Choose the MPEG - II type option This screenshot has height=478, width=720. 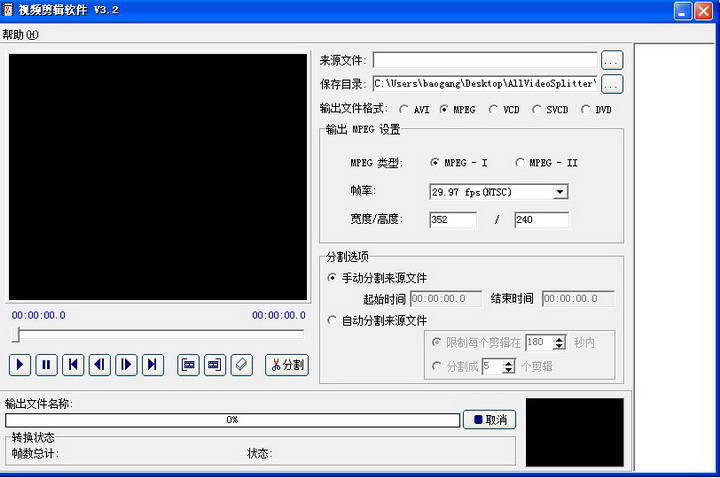[520, 163]
